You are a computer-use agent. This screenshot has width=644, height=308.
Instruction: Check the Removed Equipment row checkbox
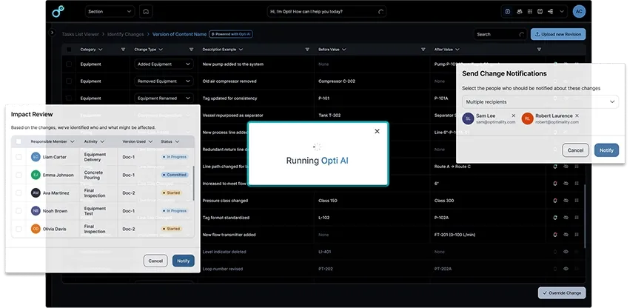69,81
